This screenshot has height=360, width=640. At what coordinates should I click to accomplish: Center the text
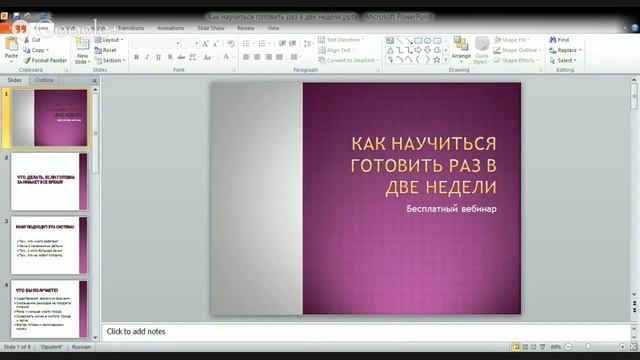(257, 57)
